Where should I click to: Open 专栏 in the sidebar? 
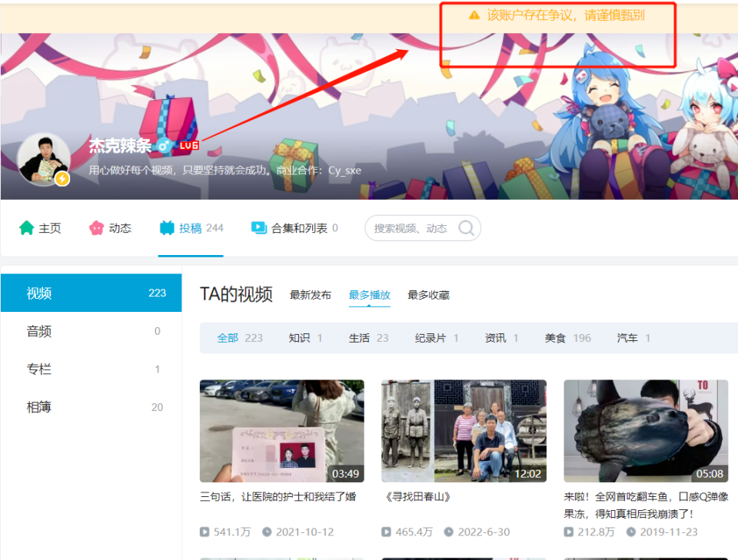pos(91,369)
